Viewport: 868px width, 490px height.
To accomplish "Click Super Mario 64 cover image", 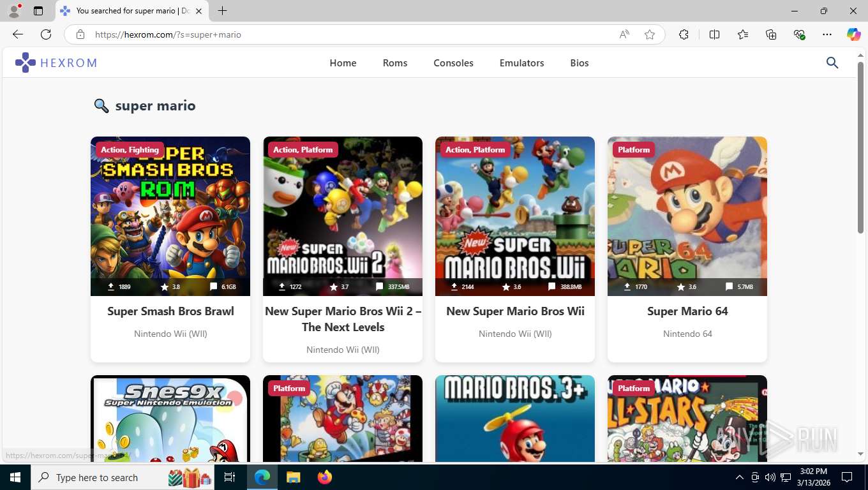I will click(687, 216).
